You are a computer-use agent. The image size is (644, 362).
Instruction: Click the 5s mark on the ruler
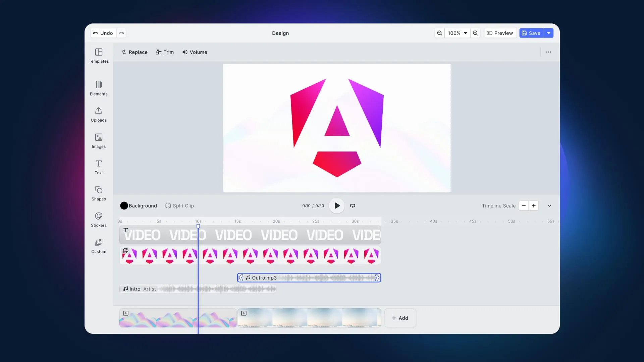[159, 221]
